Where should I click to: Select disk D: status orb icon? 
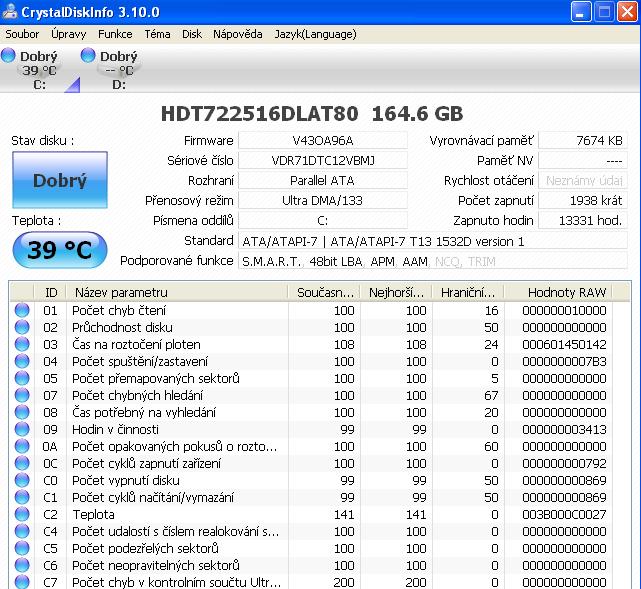click(x=88, y=56)
